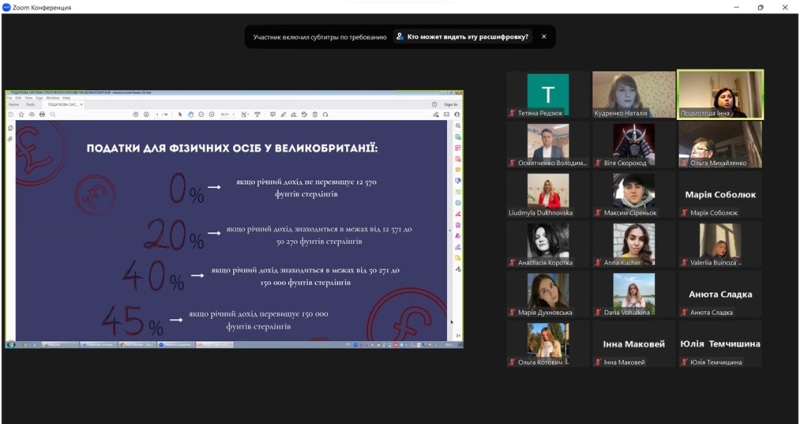The width and height of the screenshot is (800, 424).
Task: Click muted mic icon beside Вітя Скороход
Action: (x=598, y=163)
